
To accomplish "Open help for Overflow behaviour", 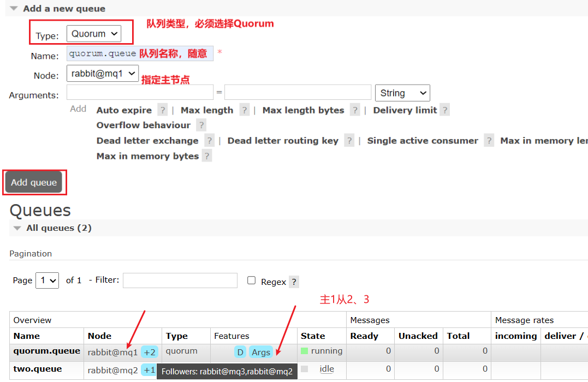I will coord(201,125).
